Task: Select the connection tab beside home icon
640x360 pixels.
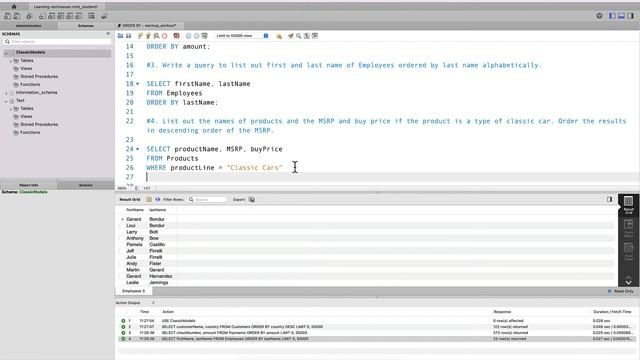Action: pos(65,7)
